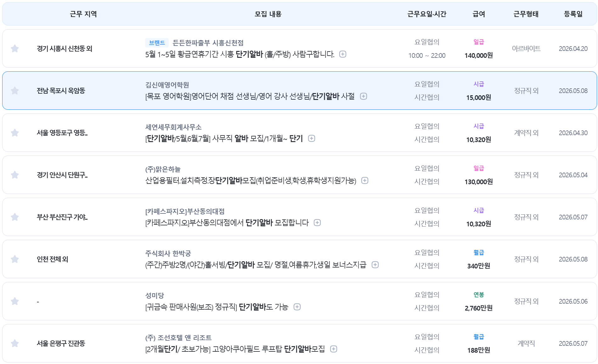Click the 188만원 monthly pay value
Screen dimensions: 598x364
coord(479,350)
